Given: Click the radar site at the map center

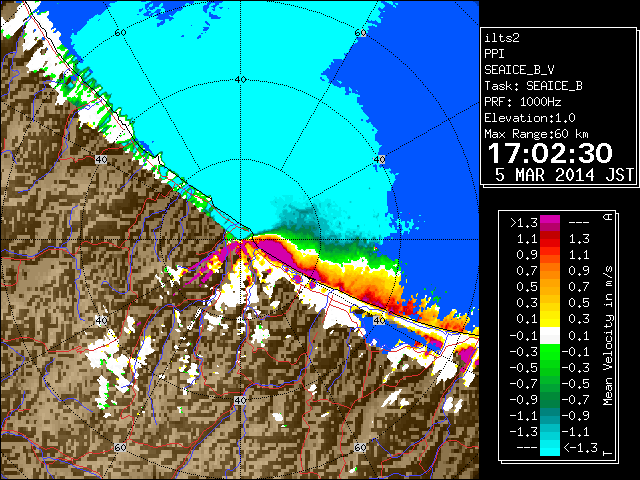Looking at the screenshot, I should [240, 240].
